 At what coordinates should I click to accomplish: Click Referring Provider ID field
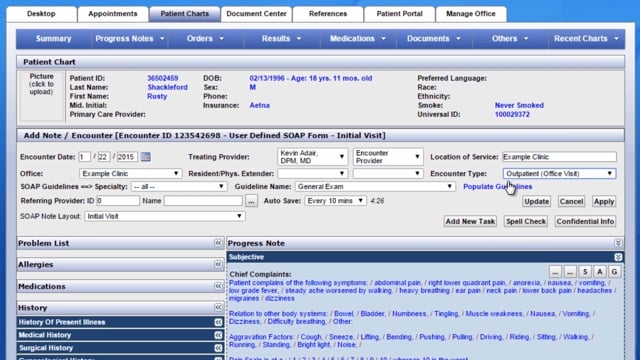(118, 201)
